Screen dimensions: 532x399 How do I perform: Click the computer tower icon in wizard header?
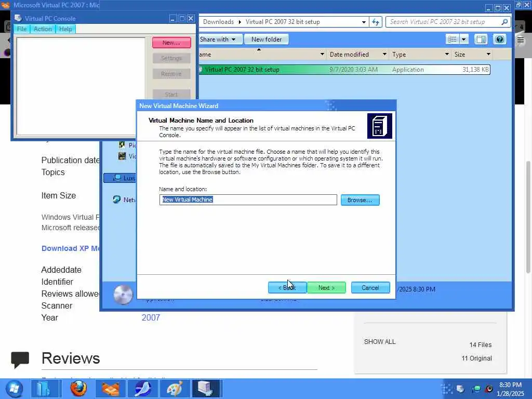click(380, 126)
